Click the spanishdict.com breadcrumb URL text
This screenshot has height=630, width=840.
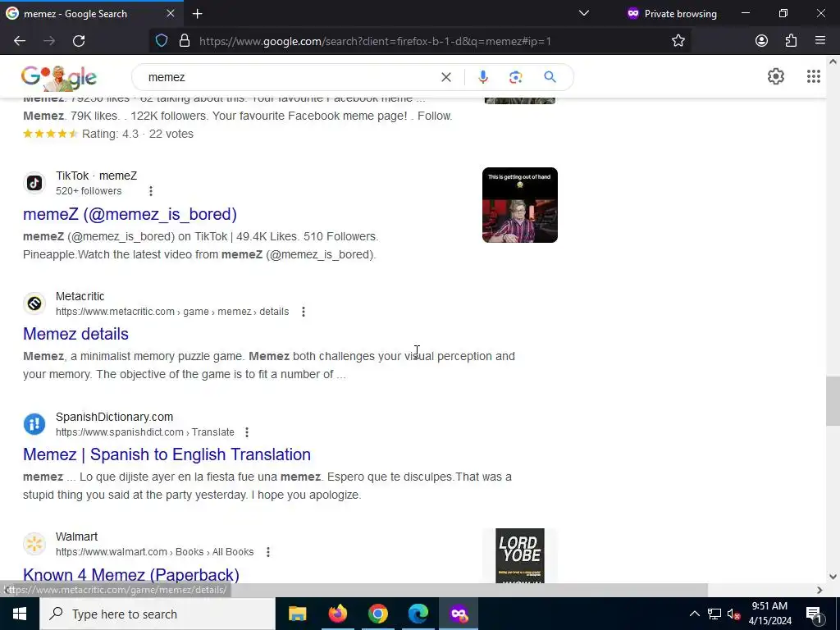tap(144, 432)
